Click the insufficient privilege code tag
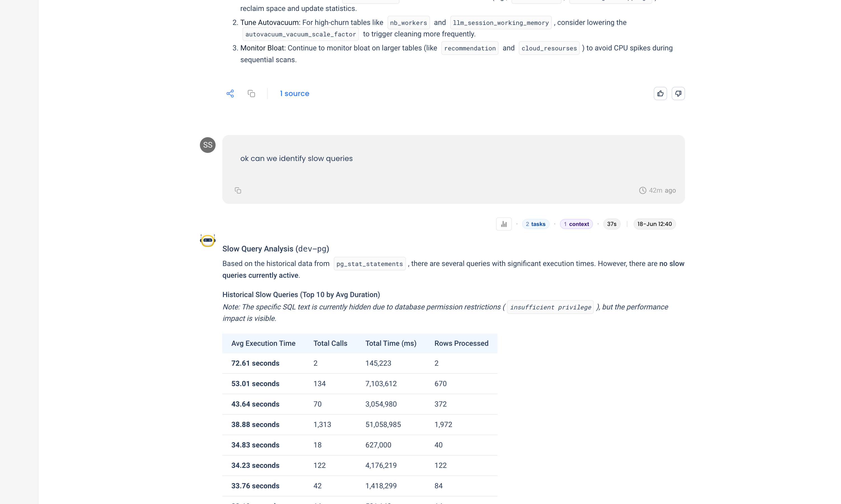841x504 pixels. pos(550,307)
